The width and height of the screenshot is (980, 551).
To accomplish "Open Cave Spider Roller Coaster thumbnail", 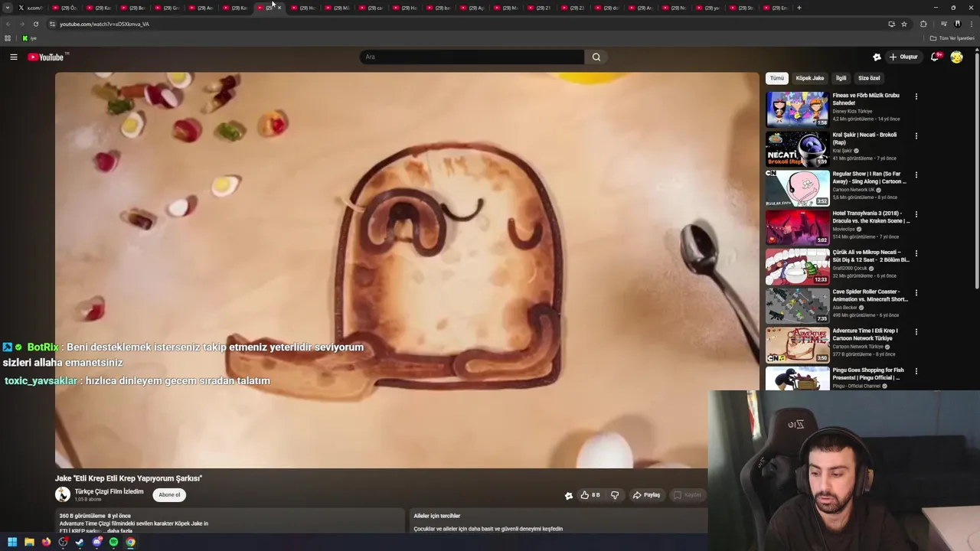I will pyautogui.click(x=797, y=305).
